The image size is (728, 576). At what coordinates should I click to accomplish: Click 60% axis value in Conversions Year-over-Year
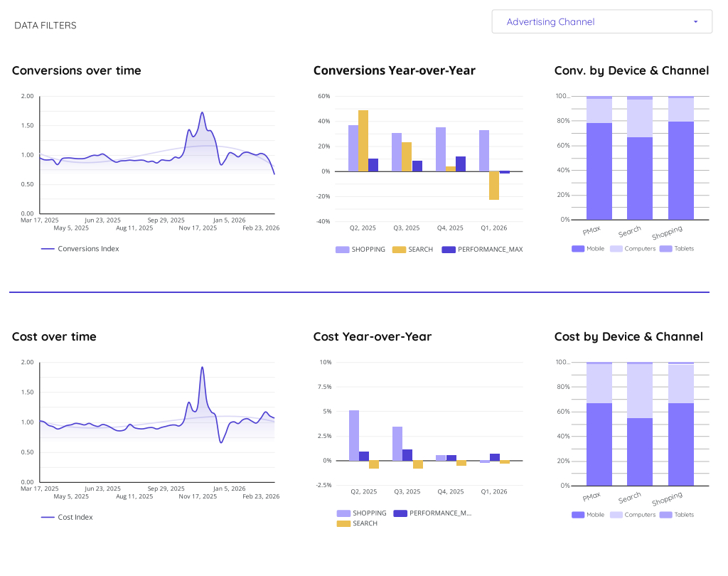point(324,97)
